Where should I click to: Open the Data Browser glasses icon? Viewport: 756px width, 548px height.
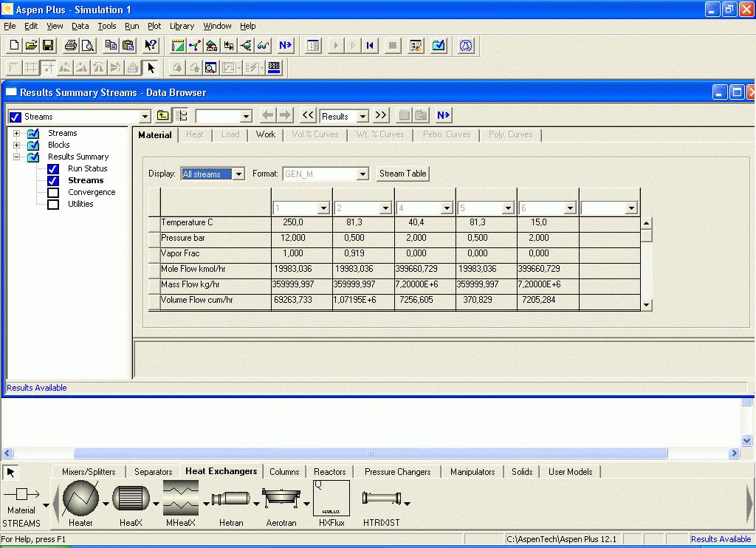pyautogui.click(x=263, y=45)
